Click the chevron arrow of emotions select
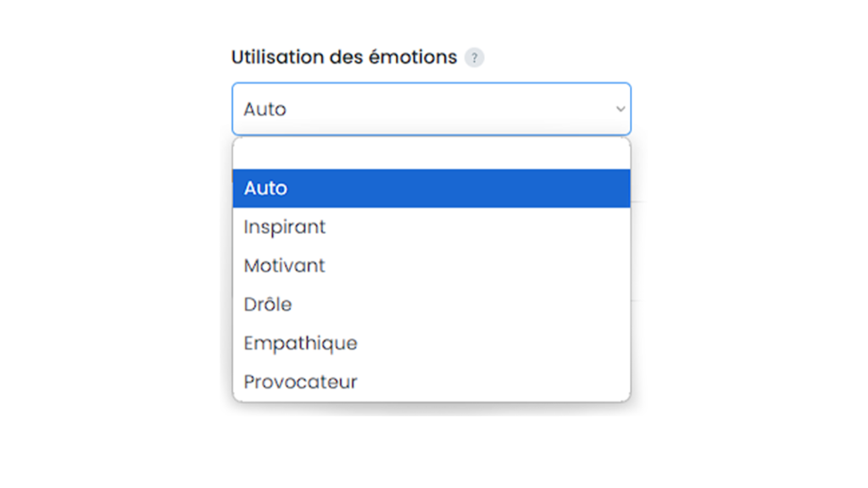 coord(620,109)
